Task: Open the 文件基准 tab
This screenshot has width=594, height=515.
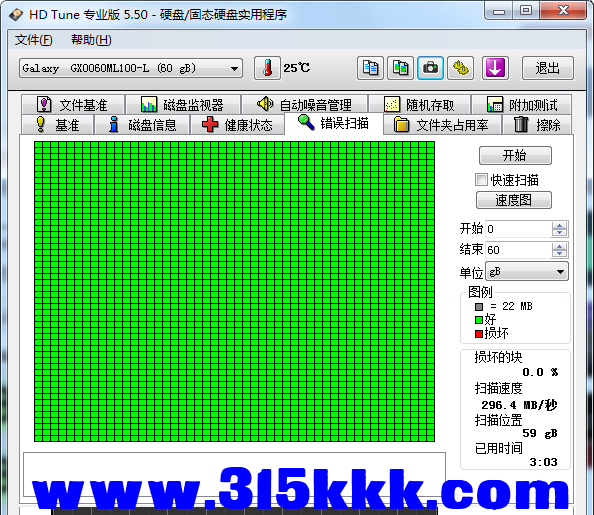Action: pos(73,105)
